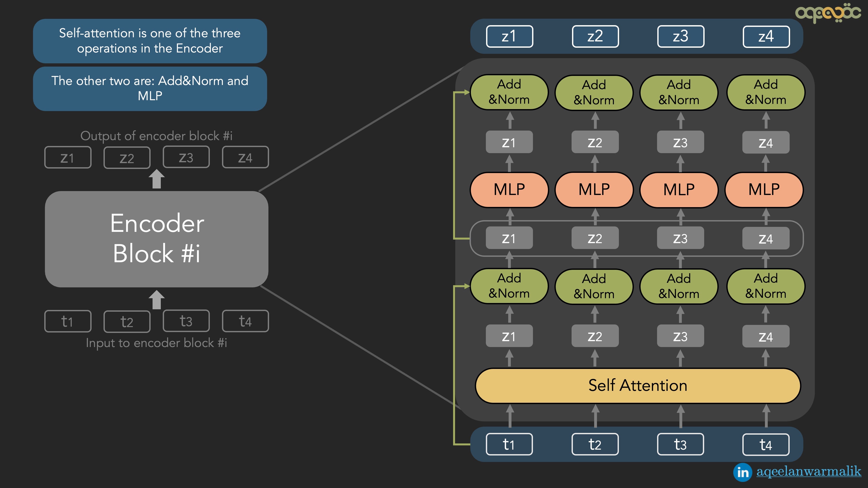Click the 'The other two are' text box

pyautogui.click(x=150, y=88)
